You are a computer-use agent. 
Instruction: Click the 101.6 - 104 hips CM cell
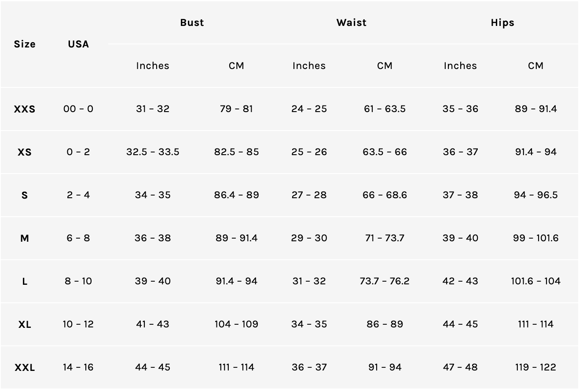(535, 281)
